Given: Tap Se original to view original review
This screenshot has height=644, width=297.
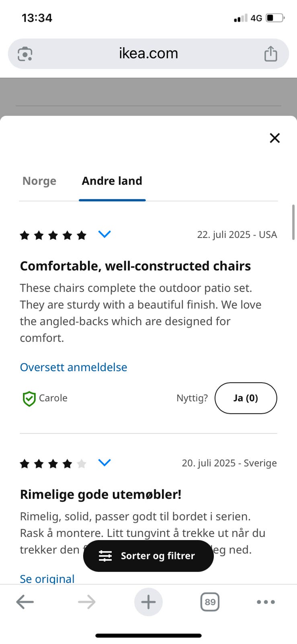Looking at the screenshot, I should click(x=47, y=579).
